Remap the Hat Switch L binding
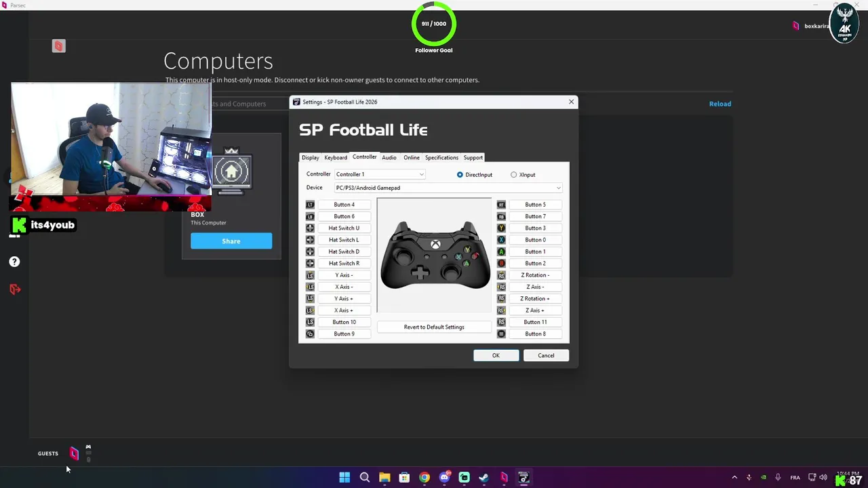 tap(344, 240)
